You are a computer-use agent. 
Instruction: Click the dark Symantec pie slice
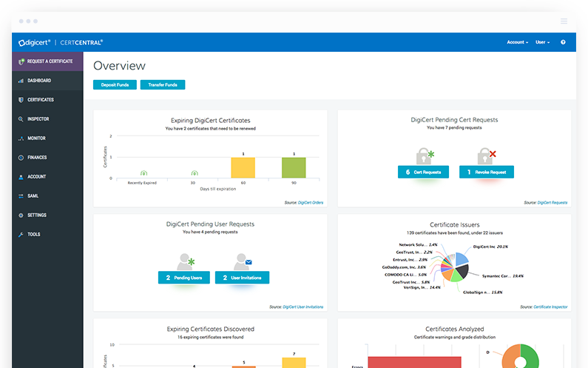464,271
